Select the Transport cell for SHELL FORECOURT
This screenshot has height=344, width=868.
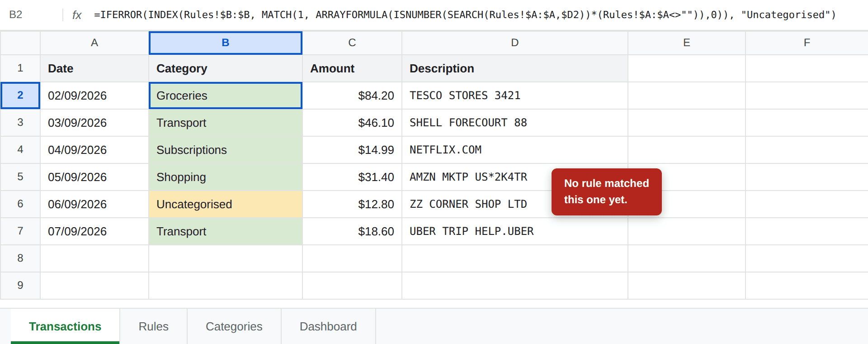pos(226,123)
